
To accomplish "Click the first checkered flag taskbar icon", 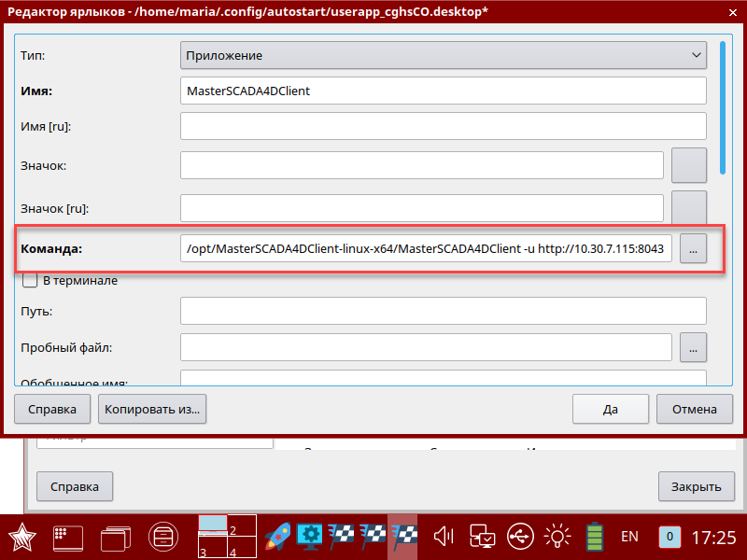I will coord(341,536).
